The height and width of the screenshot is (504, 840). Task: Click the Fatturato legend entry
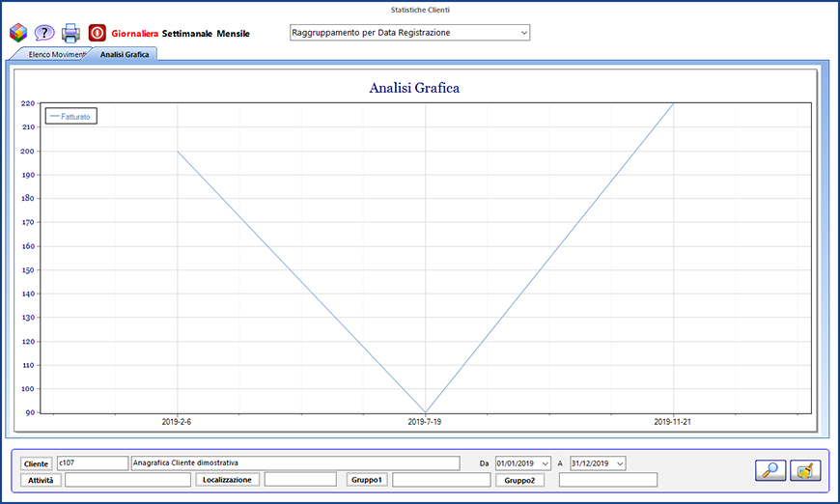71,116
